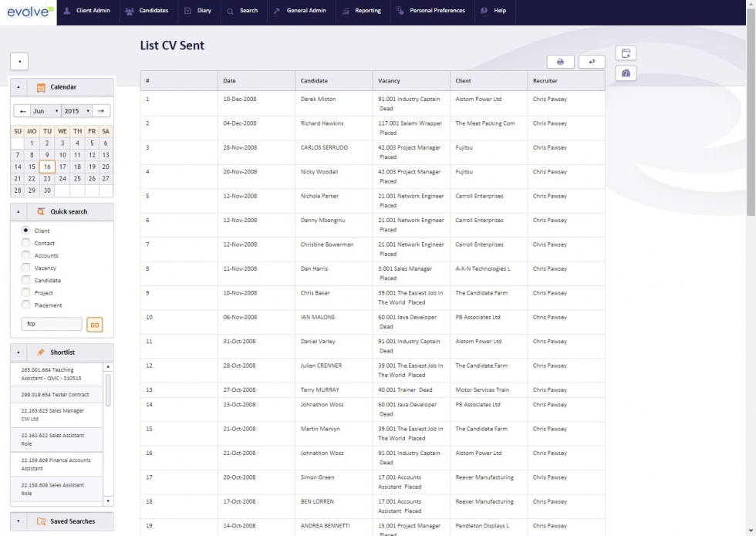
Task: Collapse the Quick search panel
Action: [x=19, y=211]
